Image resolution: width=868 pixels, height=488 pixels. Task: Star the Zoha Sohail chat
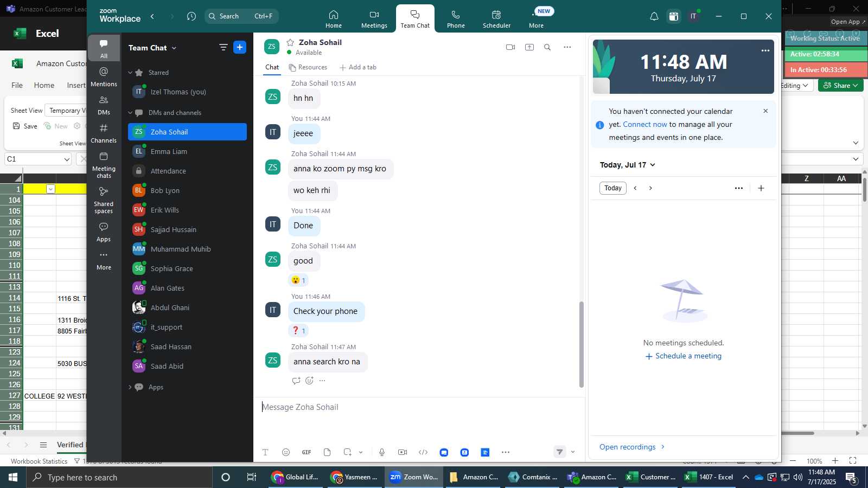(x=290, y=42)
